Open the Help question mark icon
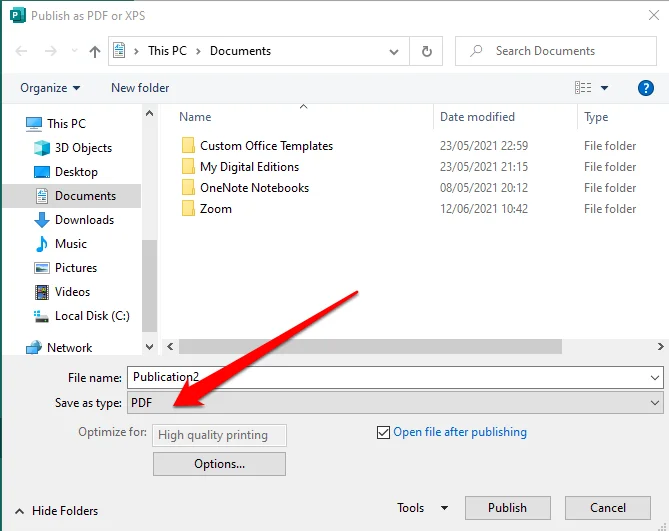This screenshot has width=669, height=531. coord(646,88)
